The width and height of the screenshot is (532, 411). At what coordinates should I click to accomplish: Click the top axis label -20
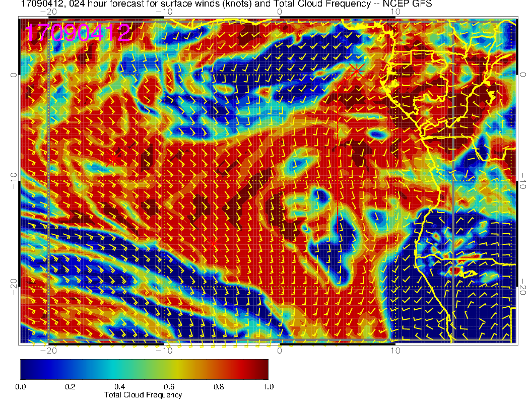[x=48, y=12]
